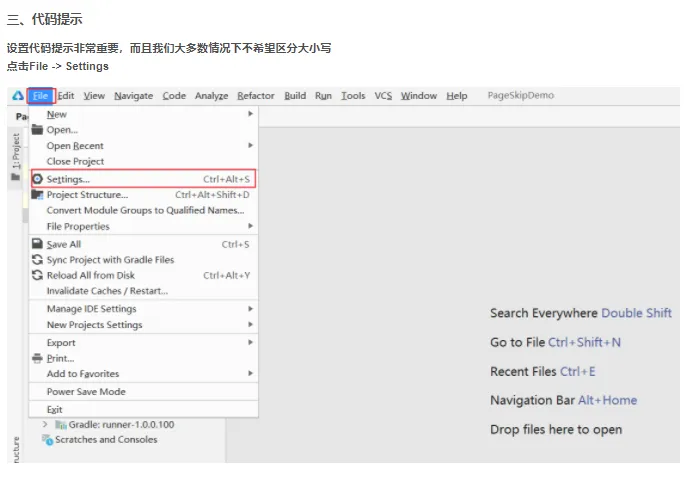This screenshot has width=690, height=489.
Task: Select Sync Project with Gradle Files
Action: tap(143, 260)
